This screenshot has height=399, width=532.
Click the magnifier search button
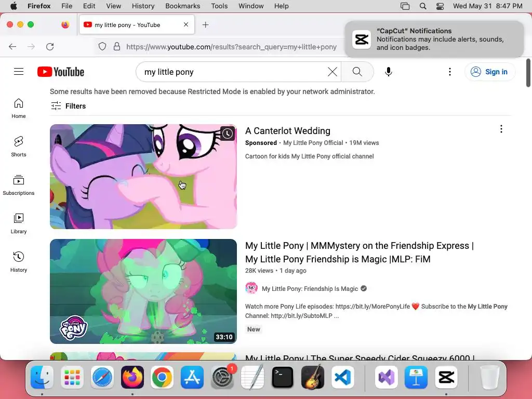click(x=357, y=72)
